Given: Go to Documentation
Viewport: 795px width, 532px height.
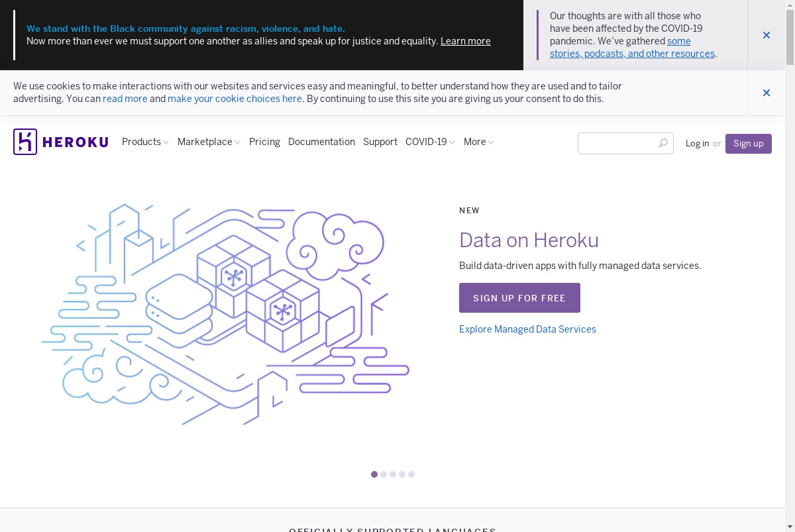Looking at the screenshot, I should (x=321, y=142).
